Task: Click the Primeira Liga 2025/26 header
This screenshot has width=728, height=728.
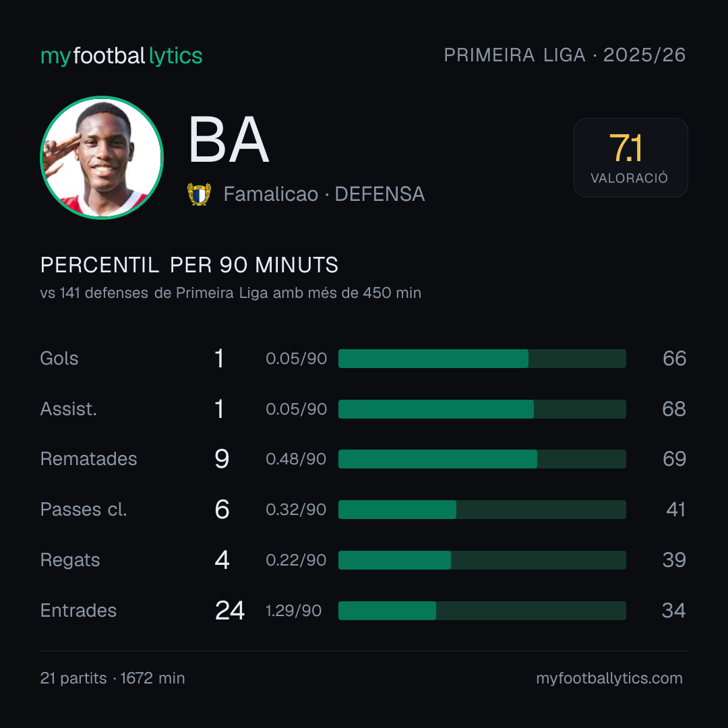Action: pyautogui.click(x=565, y=55)
